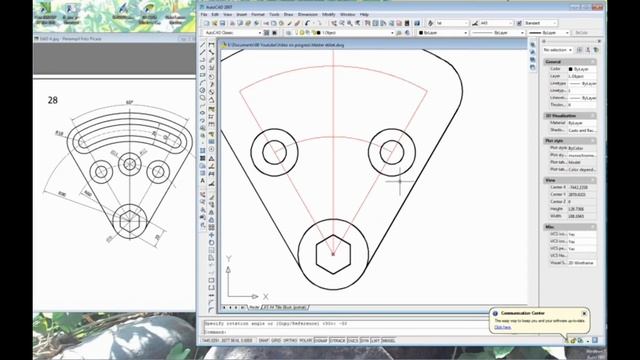Select the Rectangle draw tool

(x=203, y=76)
